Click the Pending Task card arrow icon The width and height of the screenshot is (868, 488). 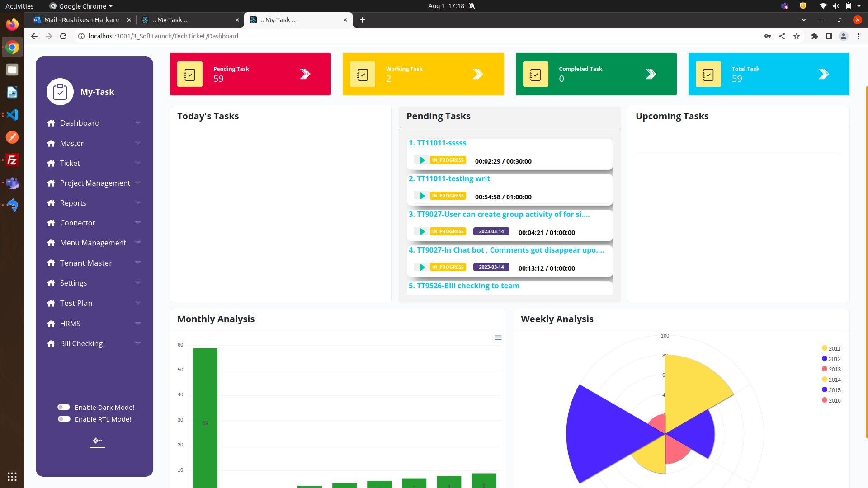(305, 74)
